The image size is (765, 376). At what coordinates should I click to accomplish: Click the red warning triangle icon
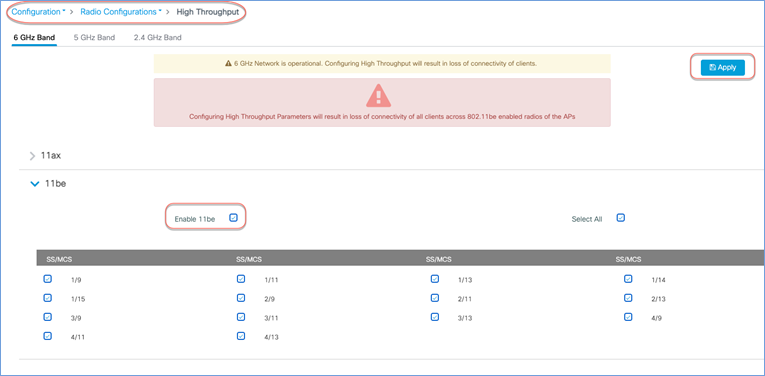click(x=379, y=96)
